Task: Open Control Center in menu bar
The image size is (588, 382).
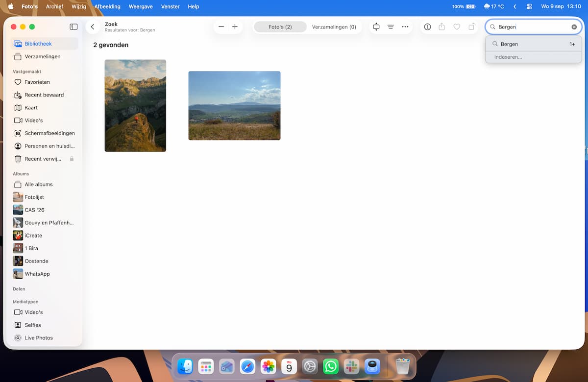Action: point(529,7)
